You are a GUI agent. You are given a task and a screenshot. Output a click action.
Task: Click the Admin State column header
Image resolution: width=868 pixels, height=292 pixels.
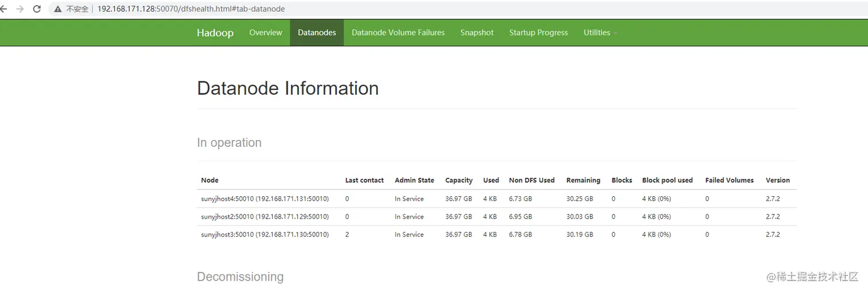click(414, 180)
